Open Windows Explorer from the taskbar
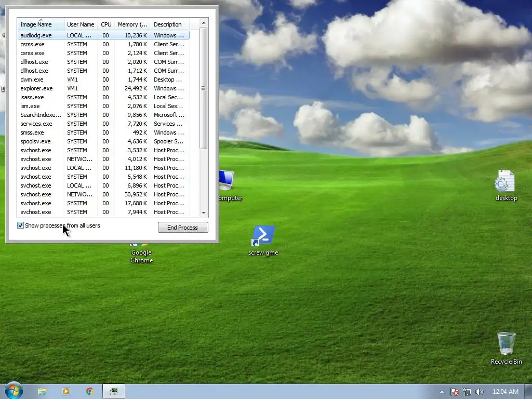 [x=42, y=392]
